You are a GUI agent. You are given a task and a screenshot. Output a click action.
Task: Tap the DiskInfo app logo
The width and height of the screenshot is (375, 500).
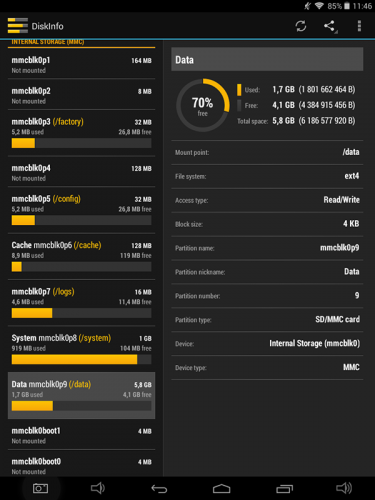coord(18,26)
